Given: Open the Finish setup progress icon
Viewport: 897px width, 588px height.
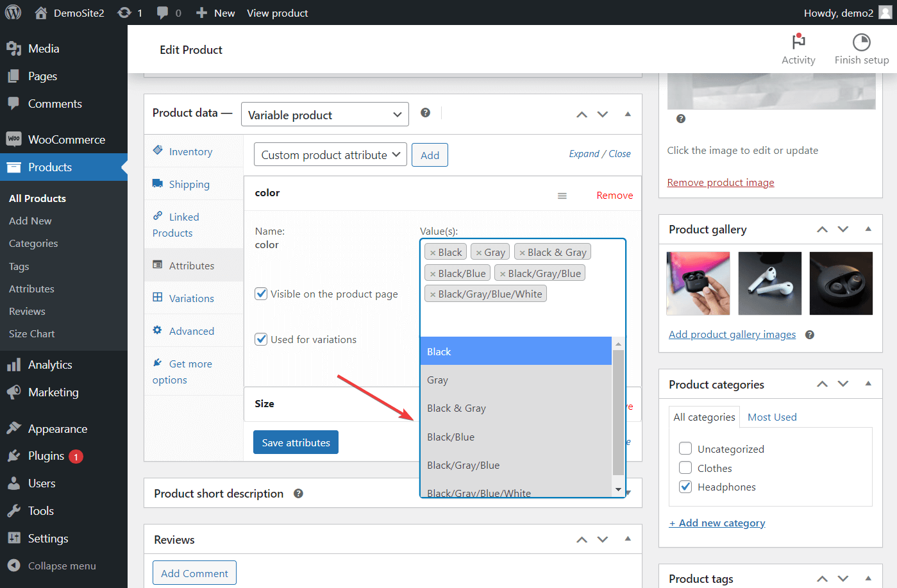Looking at the screenshot, I should (861, 42).
